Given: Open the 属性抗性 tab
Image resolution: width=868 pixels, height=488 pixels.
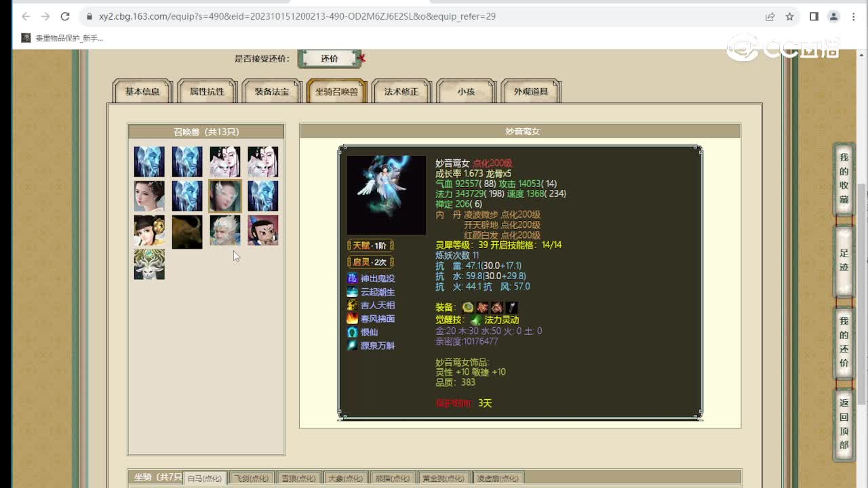Looking at the screenshot, I should click(x=207, y=91).
